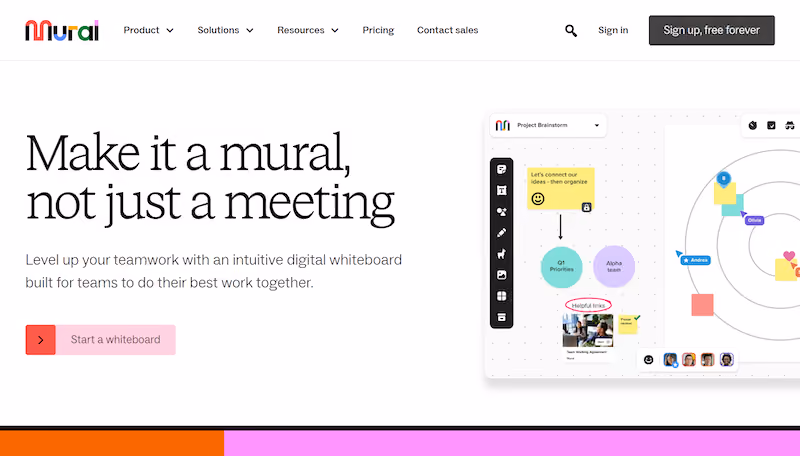Click the purple Alpha team circle
This screenshot has width=800, height=456.
click(614, 266)
